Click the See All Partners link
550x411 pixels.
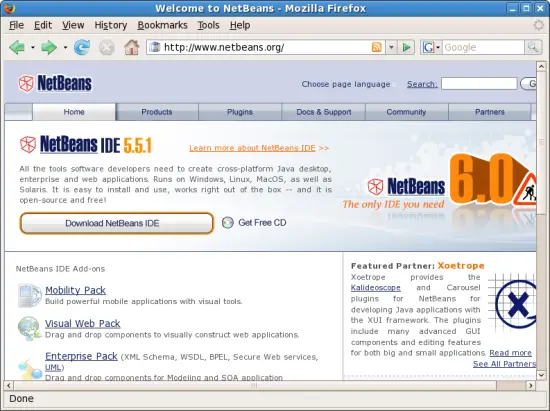(x=504, y=364)
